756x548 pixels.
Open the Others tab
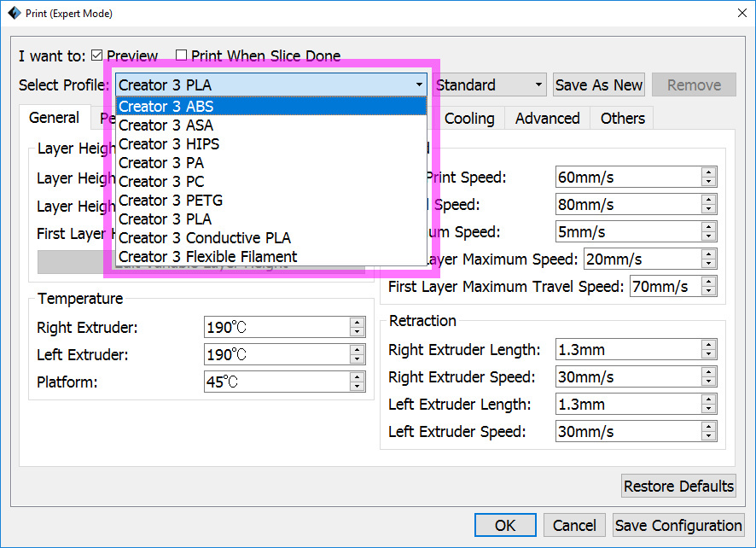[x=622, y=119]
